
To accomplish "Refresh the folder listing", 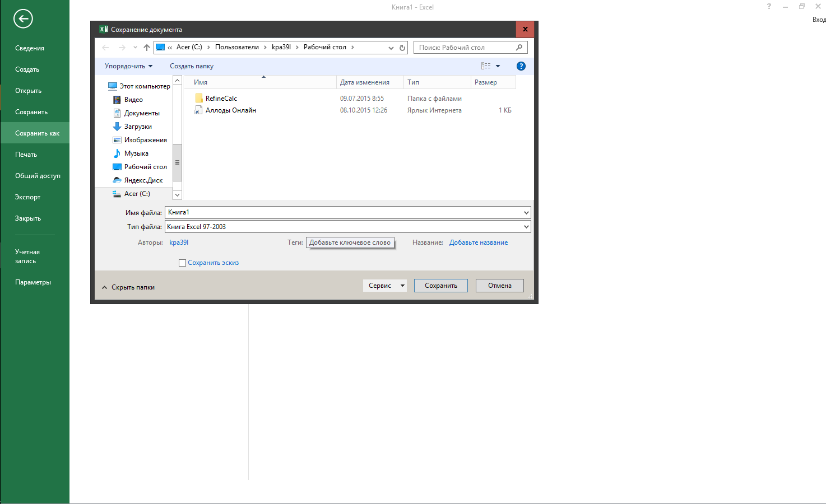I will coord(402,48).
